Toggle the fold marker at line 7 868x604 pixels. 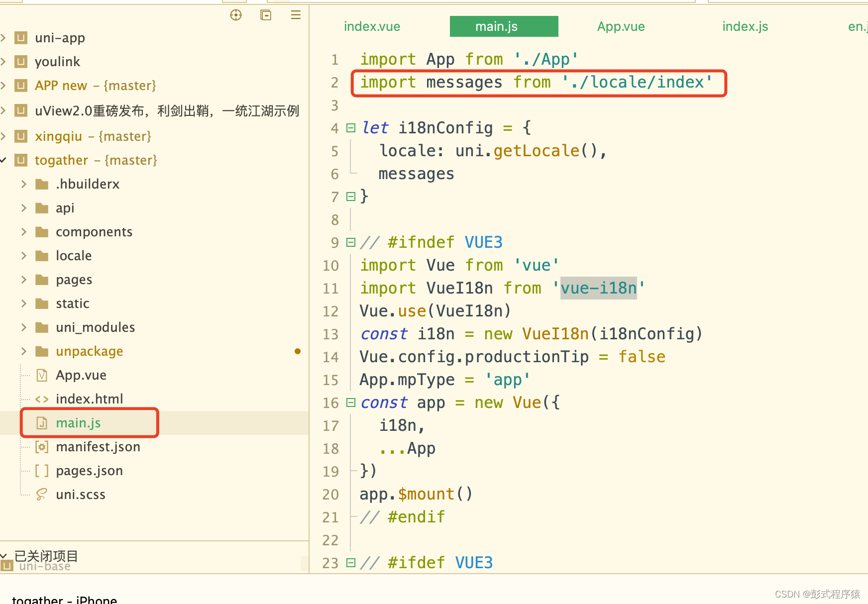point(351,197)
